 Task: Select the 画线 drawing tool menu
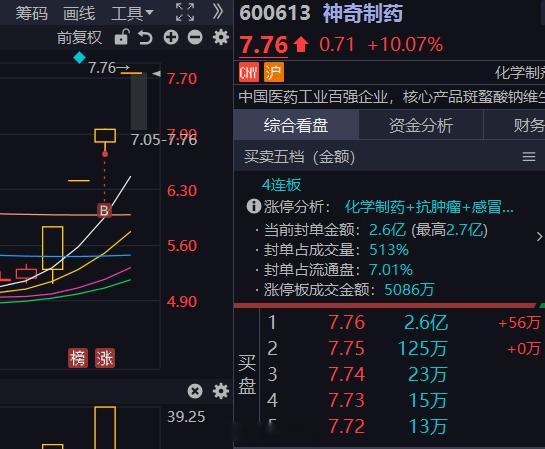click(x=79, y=14)
